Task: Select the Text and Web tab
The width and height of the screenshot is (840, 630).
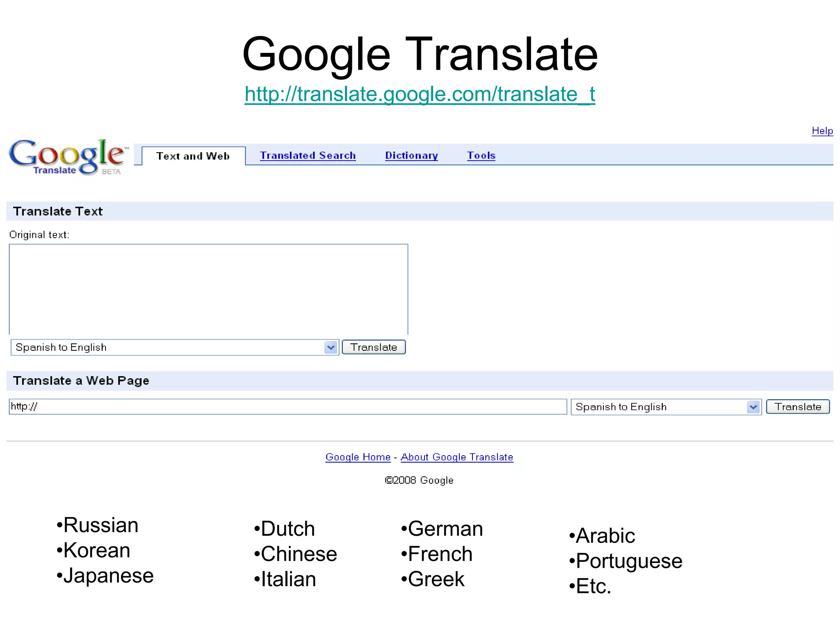Action: click(193, 156)
